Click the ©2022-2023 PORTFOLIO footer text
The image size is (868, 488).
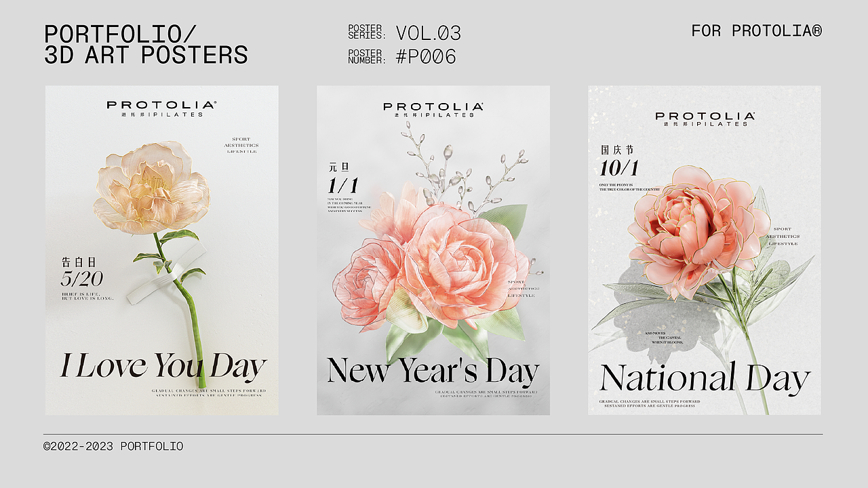[x=113, y=446]
